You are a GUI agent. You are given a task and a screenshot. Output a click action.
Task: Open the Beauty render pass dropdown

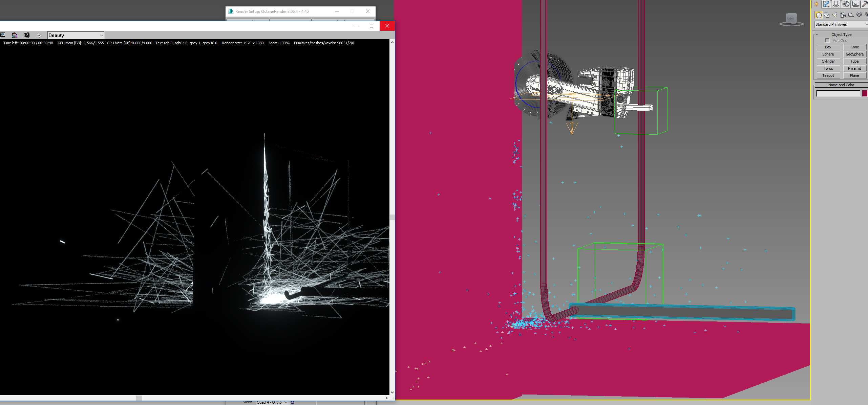point(76,35)
